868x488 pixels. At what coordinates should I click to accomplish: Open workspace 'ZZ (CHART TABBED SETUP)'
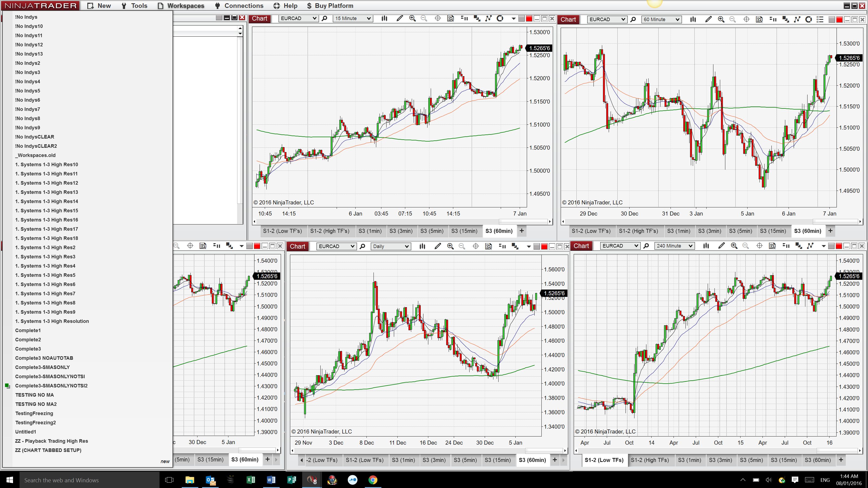click(48, 450)
